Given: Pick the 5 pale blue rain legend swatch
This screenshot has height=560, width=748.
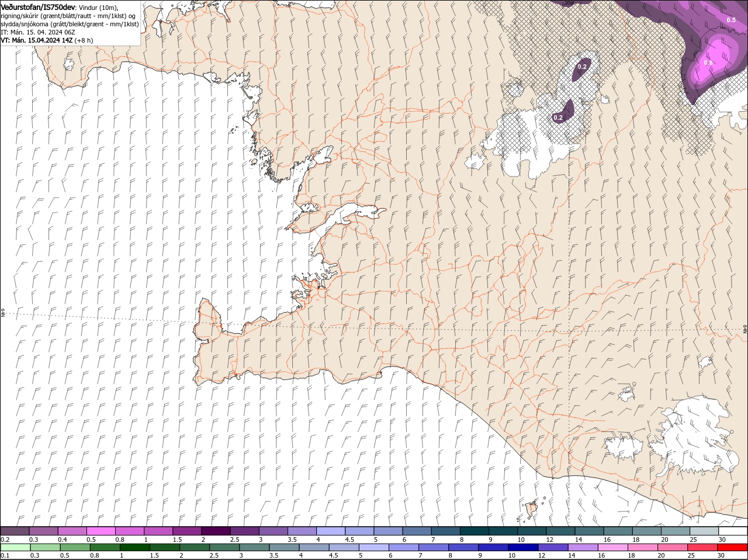Looking at the screenshot, I should tap(375, 547).
